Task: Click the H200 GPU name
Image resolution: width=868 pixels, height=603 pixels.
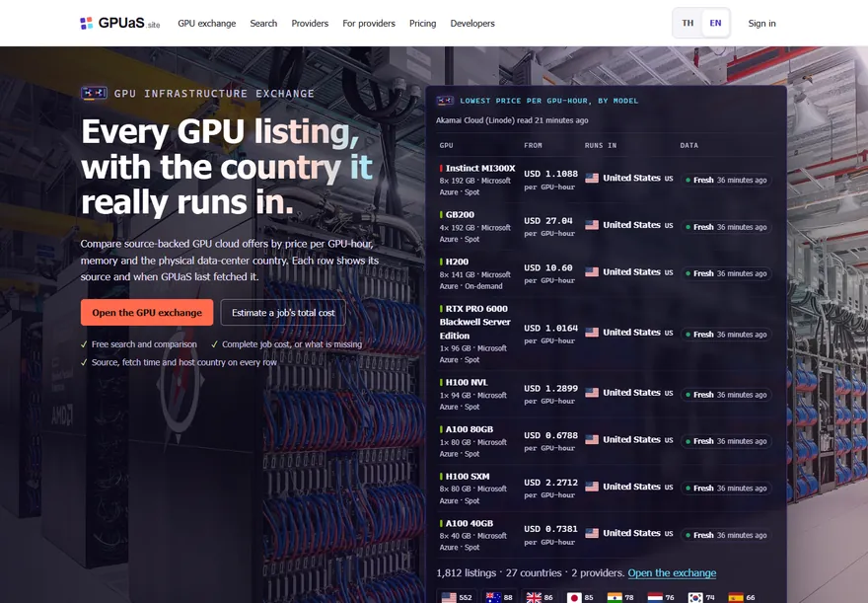Action: 458,262
